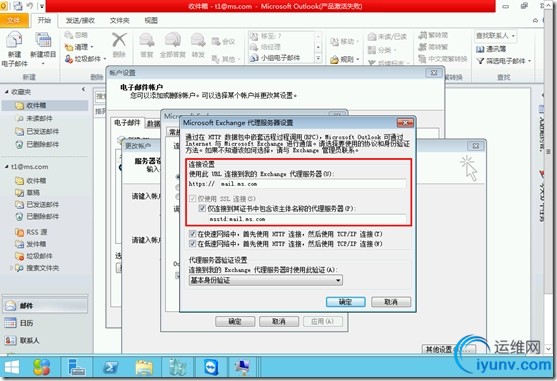Click the 规则 (Rules) ribbon icon

[x=334, y=59]
